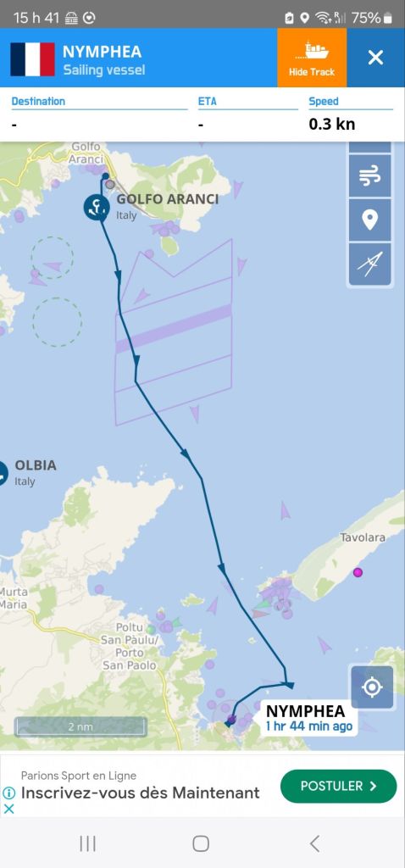Close the NYMPHEA vessel panel

click(x=375, y=58)
